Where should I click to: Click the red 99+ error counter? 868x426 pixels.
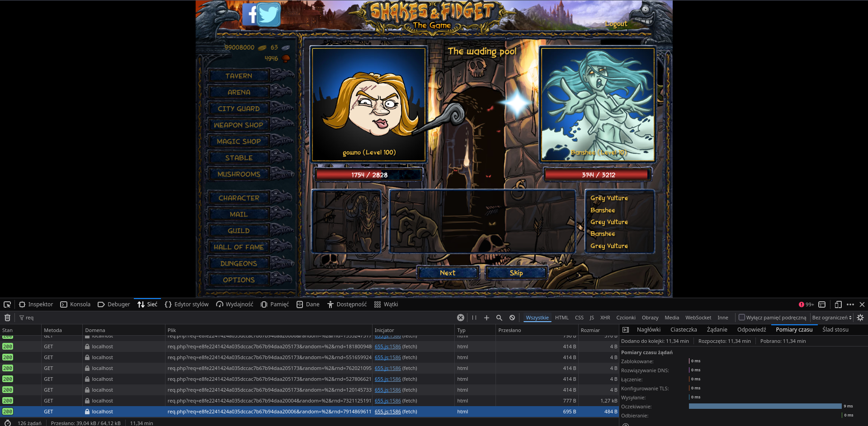pyautogui.click(x=806, y=304)
